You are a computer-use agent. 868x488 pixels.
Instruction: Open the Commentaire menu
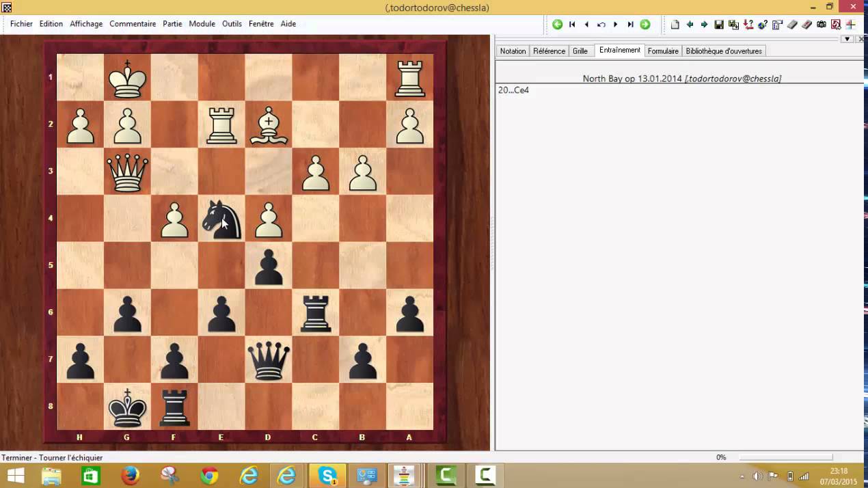(x=133, y=24)
